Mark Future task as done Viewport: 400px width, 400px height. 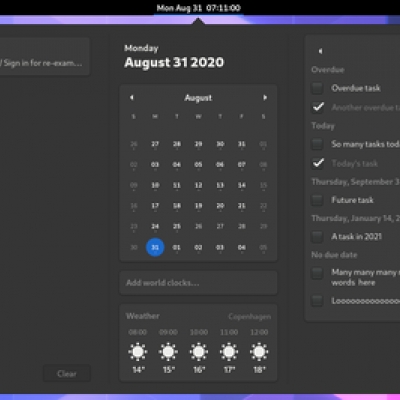pos(317,200)
